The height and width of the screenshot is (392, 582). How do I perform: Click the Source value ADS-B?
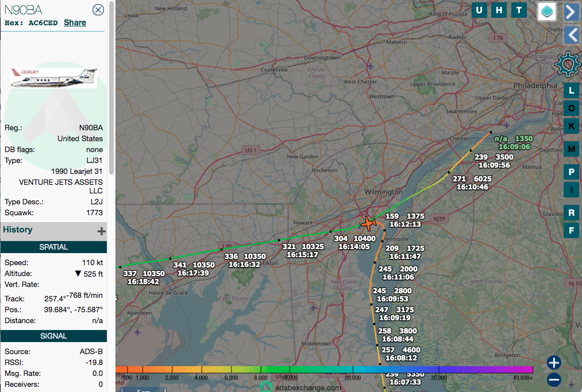coord(91,352)
